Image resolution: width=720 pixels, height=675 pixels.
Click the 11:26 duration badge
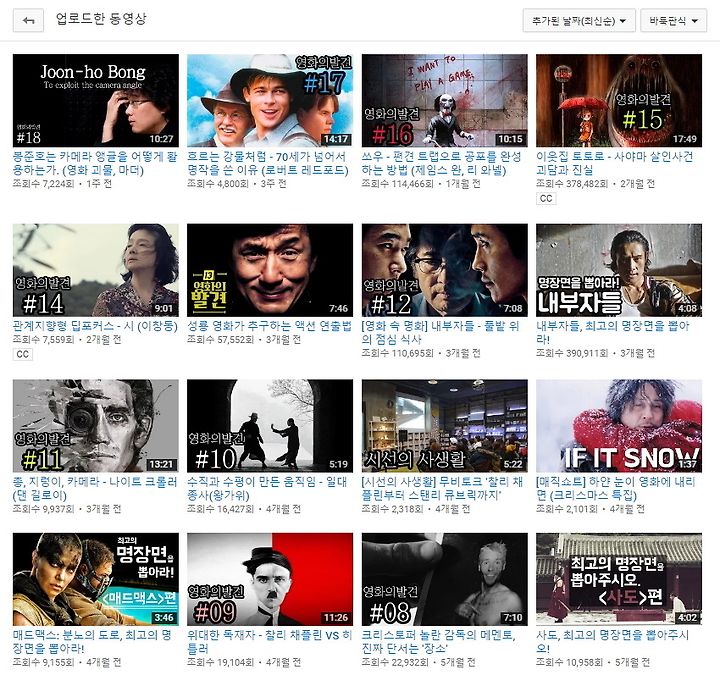pyautogui.click(x=336, y=618)
